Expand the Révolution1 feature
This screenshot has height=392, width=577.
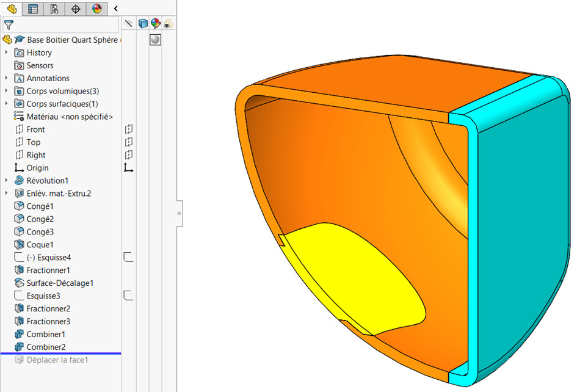coord(7,181)
